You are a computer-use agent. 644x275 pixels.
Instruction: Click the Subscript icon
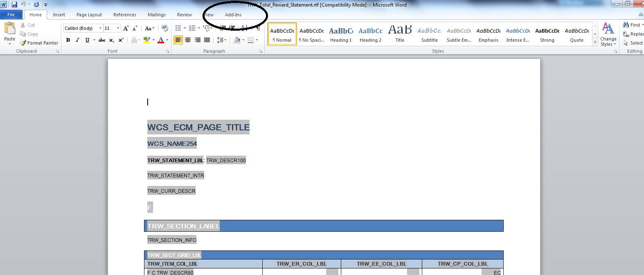(x=111, y=40)
